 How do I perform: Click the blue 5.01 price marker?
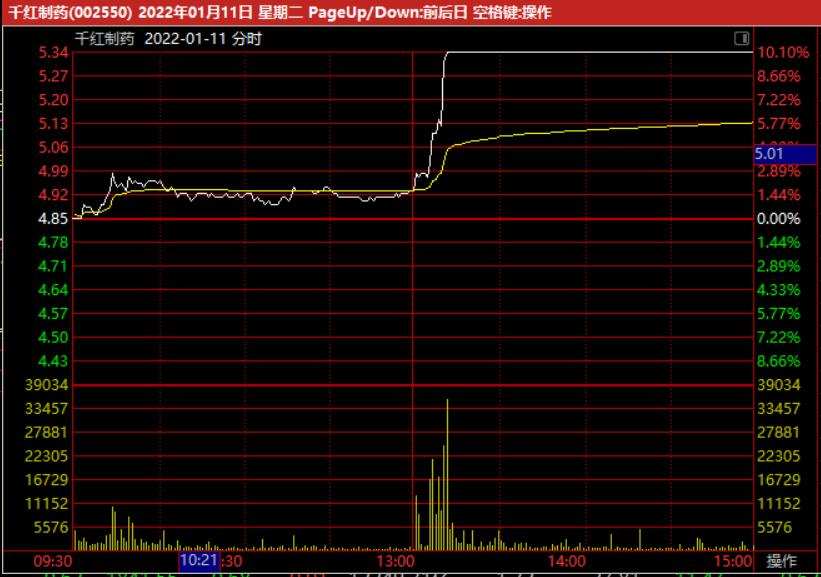pos(784,154)
